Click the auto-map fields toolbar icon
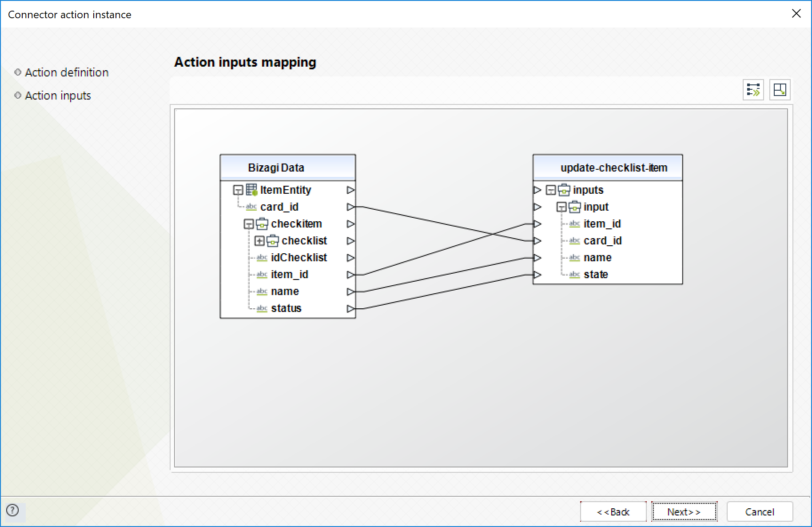This screenshot has width=812, height=527. tap(753, 90)
